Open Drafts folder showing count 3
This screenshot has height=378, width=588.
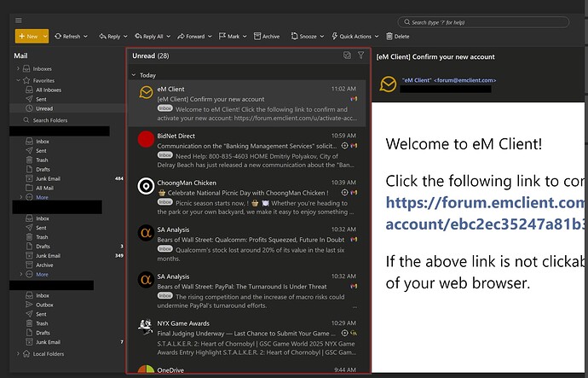point(43,247)
